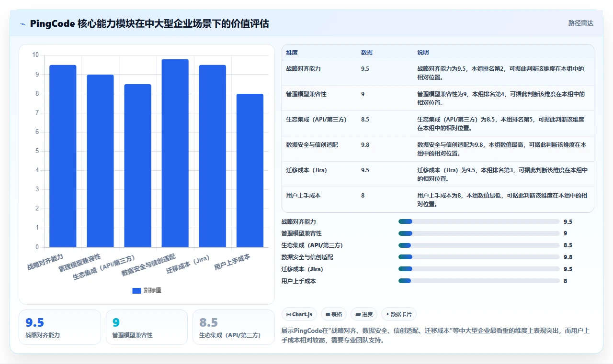Click the 数据安全与信创适配 progress bar
Screen dimensions: 613x364
pos(479,257)
